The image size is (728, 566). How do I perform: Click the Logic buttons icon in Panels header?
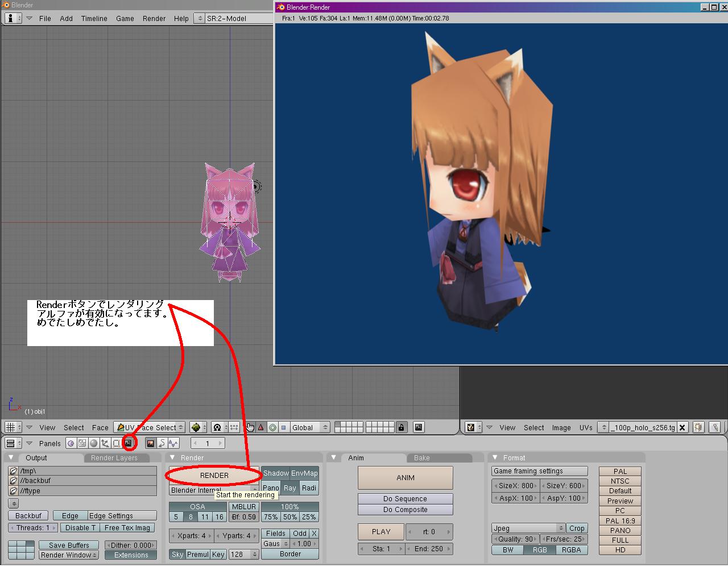coord(71,443)
